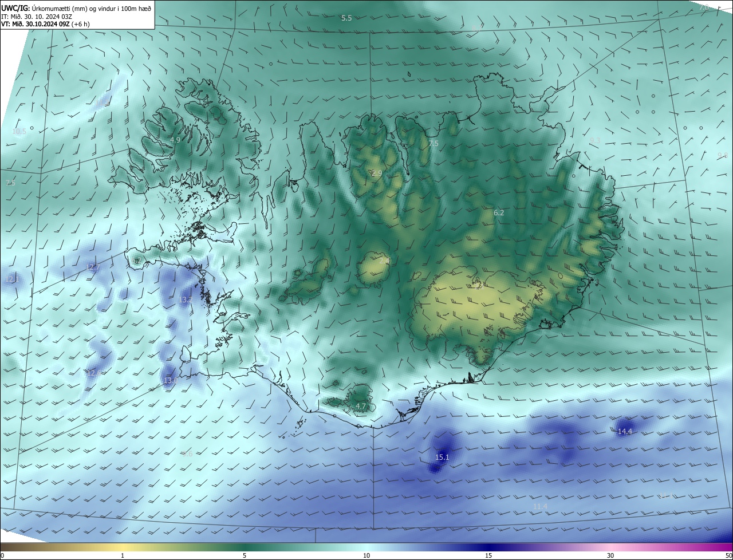The image size is (733, 560).
Task: Click the "12.6" value label
Action: pos(93,373)
